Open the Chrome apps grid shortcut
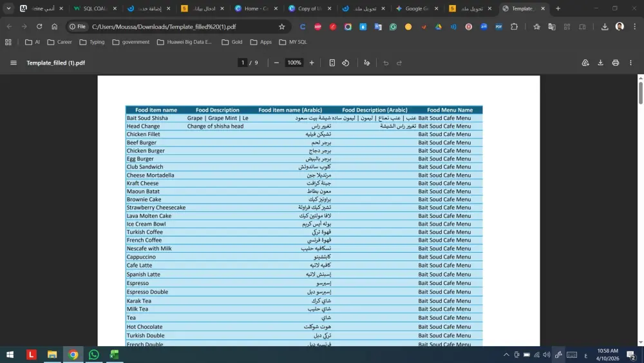This screenshot has height=363, width=644. (8, 42)
